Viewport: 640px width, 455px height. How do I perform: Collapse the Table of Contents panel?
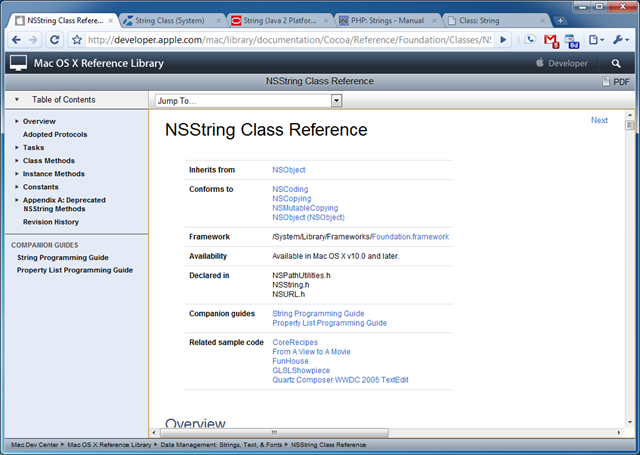coord(17,100)
